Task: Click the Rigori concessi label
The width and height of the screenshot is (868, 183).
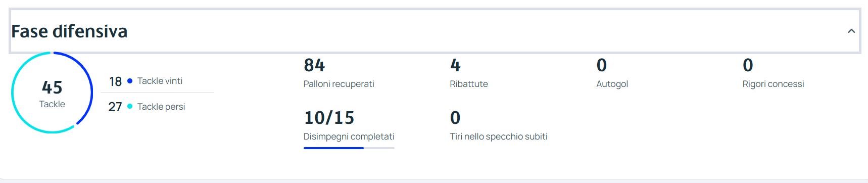Action: click(x=773, y=84)
